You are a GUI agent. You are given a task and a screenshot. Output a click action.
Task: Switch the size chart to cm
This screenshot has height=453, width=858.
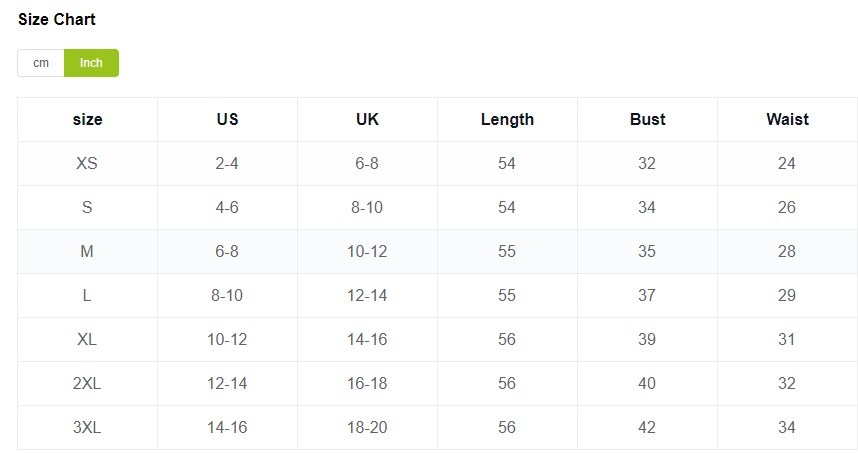41,63
